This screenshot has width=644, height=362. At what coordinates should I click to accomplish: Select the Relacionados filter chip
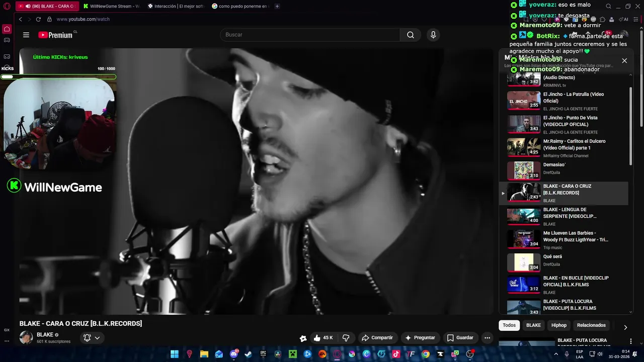click(591, 325)
